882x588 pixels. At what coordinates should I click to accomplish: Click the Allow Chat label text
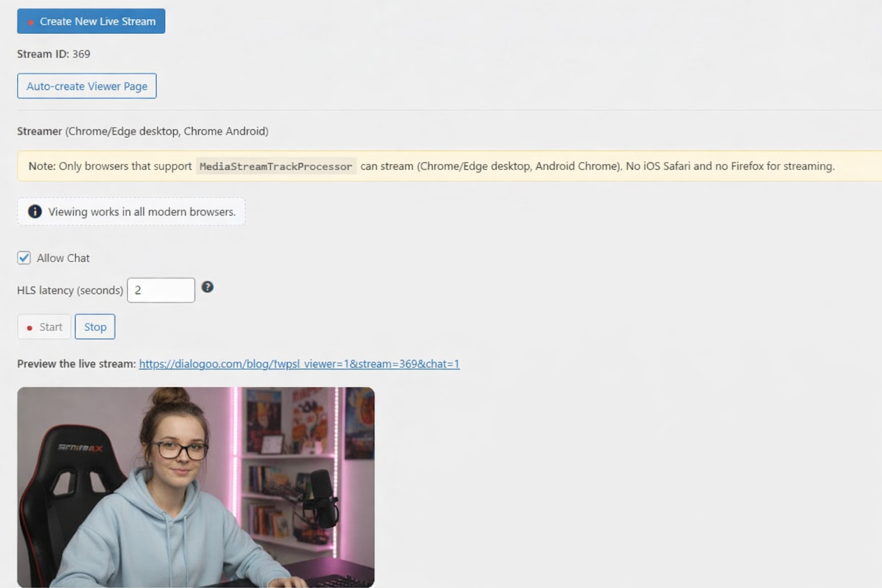click(63, 258)
